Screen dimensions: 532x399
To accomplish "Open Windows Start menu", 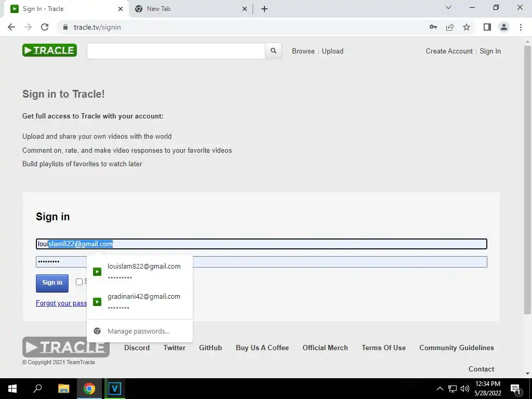I will pyautogui.click(x=12, y=389).
